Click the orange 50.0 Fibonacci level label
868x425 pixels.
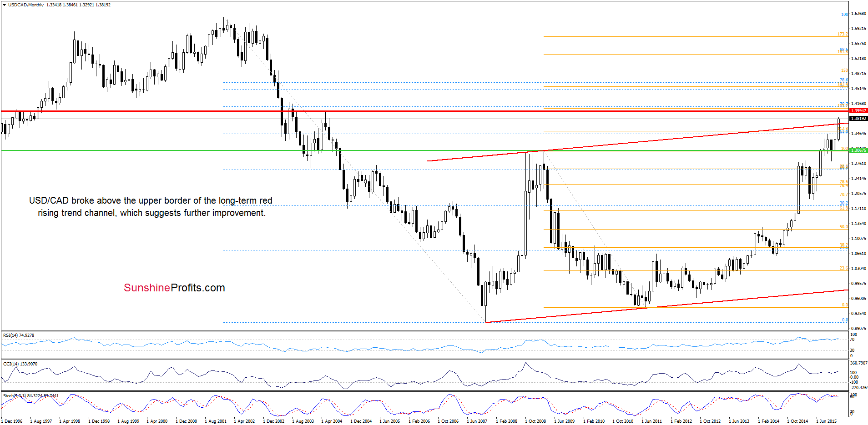point(844,226)
